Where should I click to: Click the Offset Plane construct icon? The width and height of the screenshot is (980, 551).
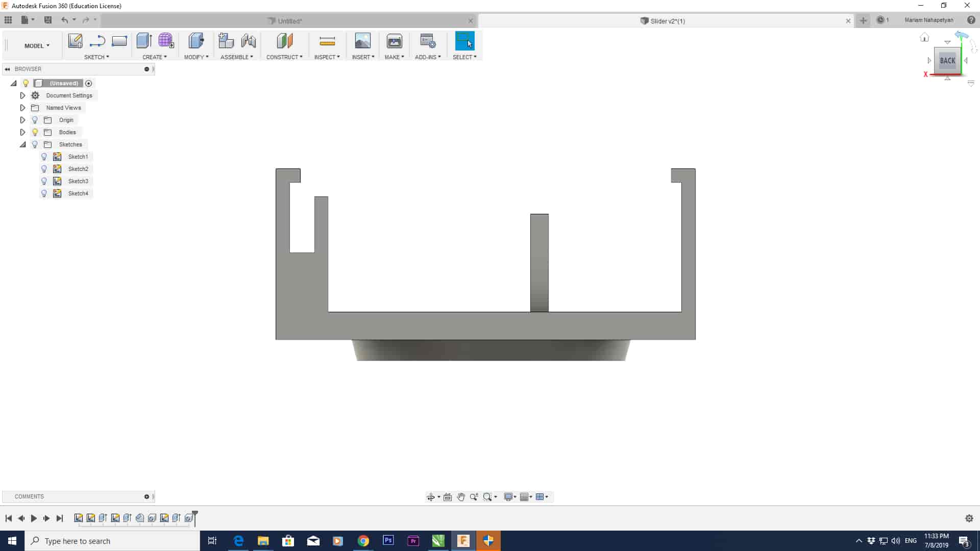284,41
